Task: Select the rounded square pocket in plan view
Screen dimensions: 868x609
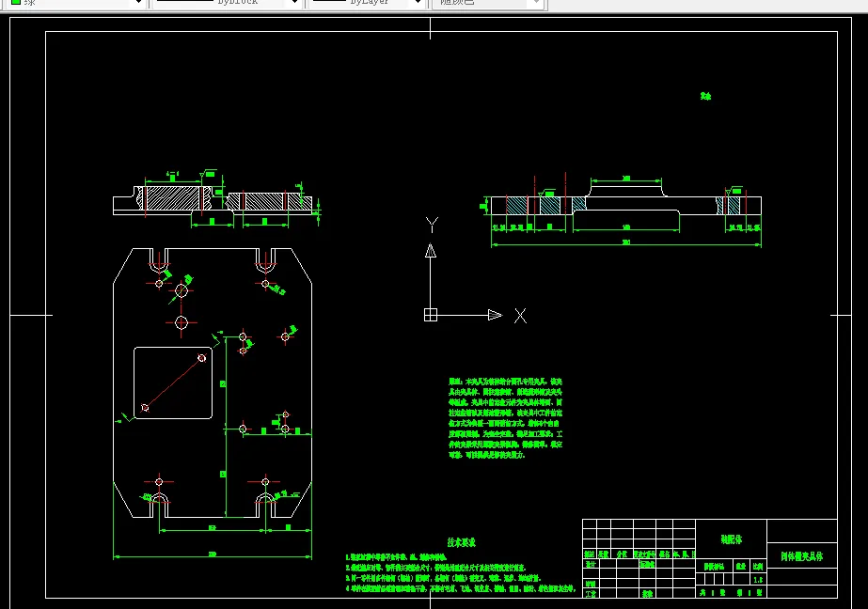Action: tap(173, 383)
